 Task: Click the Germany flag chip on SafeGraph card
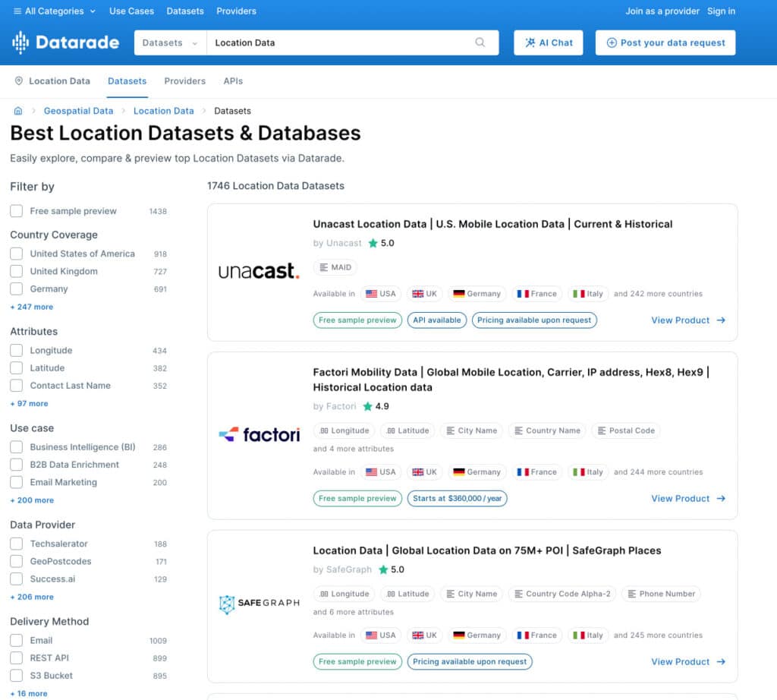477,635
